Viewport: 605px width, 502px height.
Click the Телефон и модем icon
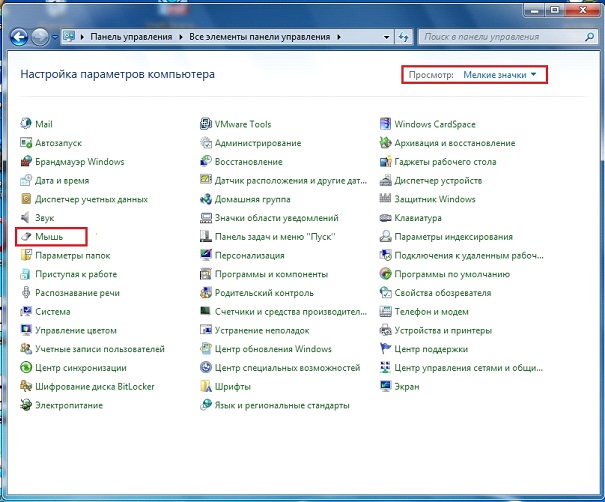385,311
